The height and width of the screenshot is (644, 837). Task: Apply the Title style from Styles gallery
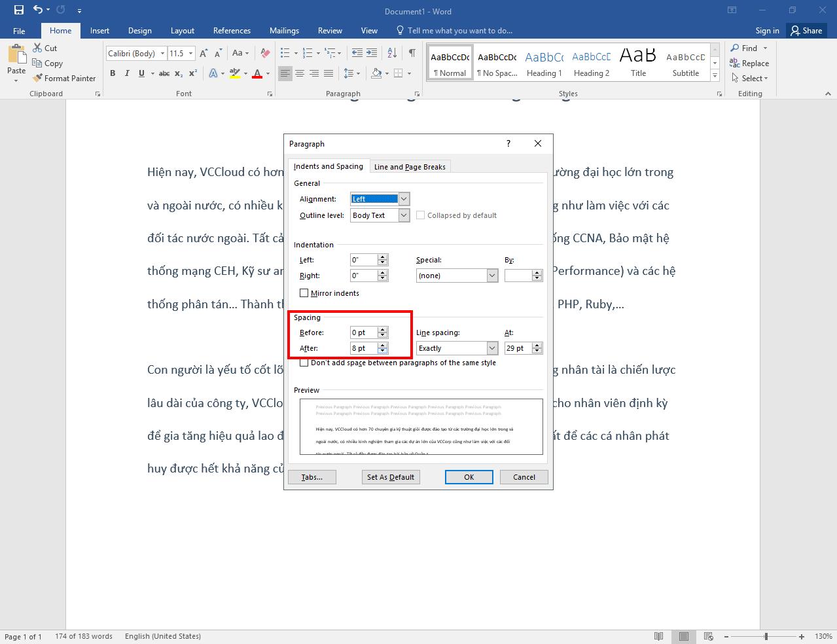click(638, 63)
